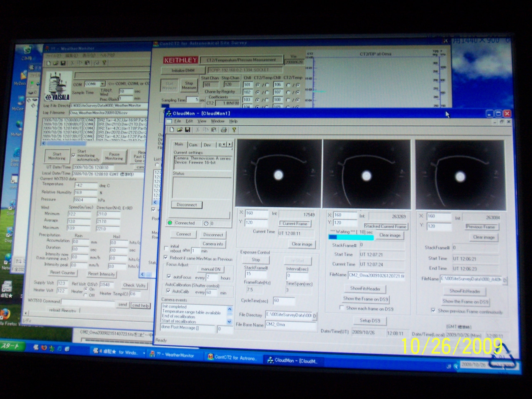This screenshot has width=532, height=399.
Task: Click the Save disk icon in CloudMon toolbar
Action: pyautogui.click(x=188, y=130)
